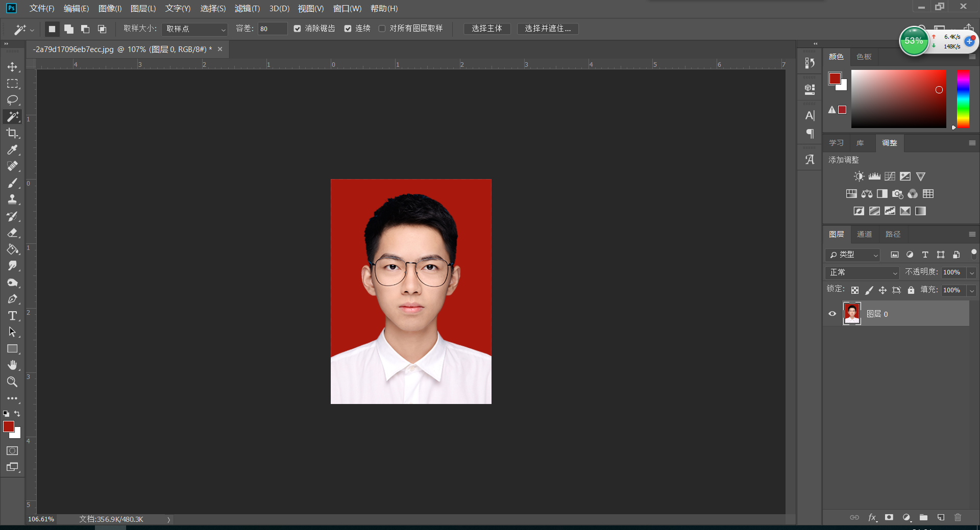Image resolution: width=980 pixels, height=530 pixels.
Task: Select the Rectangular Marquee tool
Action: 12,84
